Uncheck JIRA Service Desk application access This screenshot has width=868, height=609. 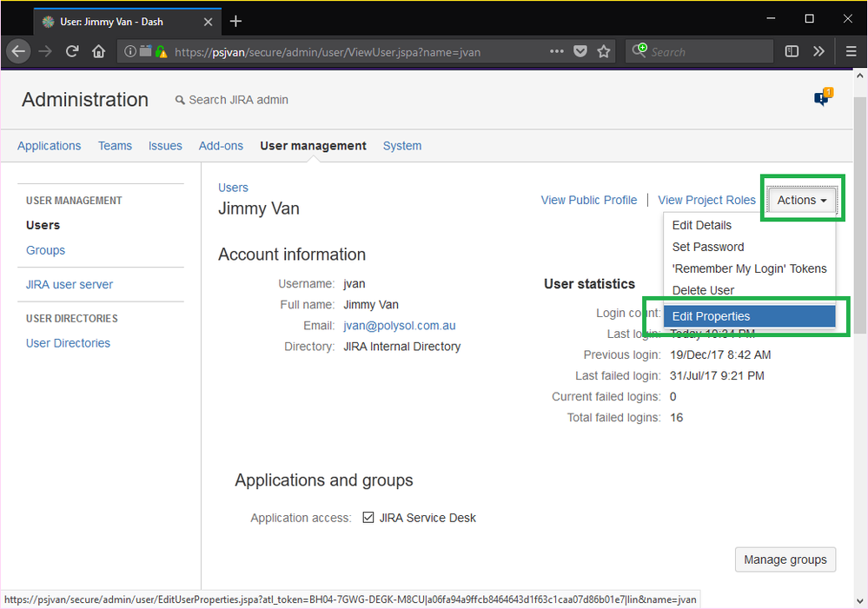point(368,518)
